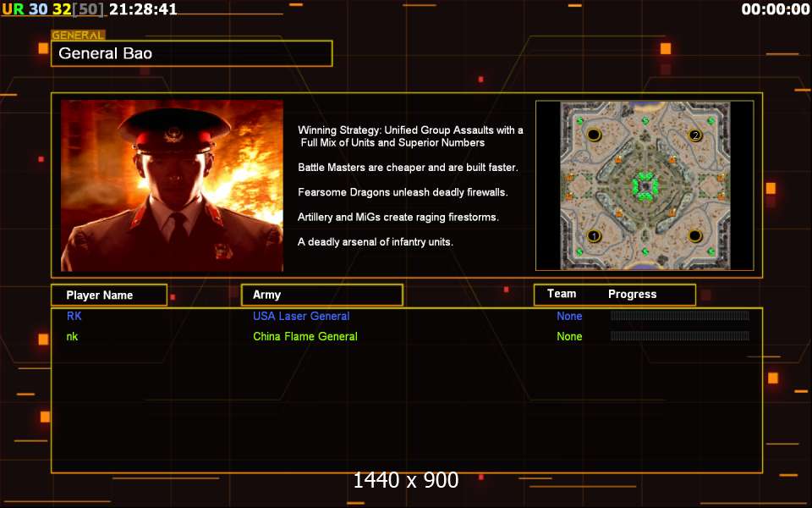This screenshot has width=812, height=508.
Task: Click the USA Laser General army entry
Action: pyautogui.click(x=301, y=316)
